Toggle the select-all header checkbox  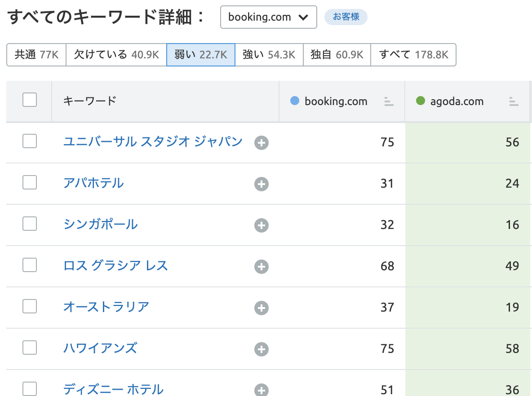pyautogui.click(x=30, y=100)
